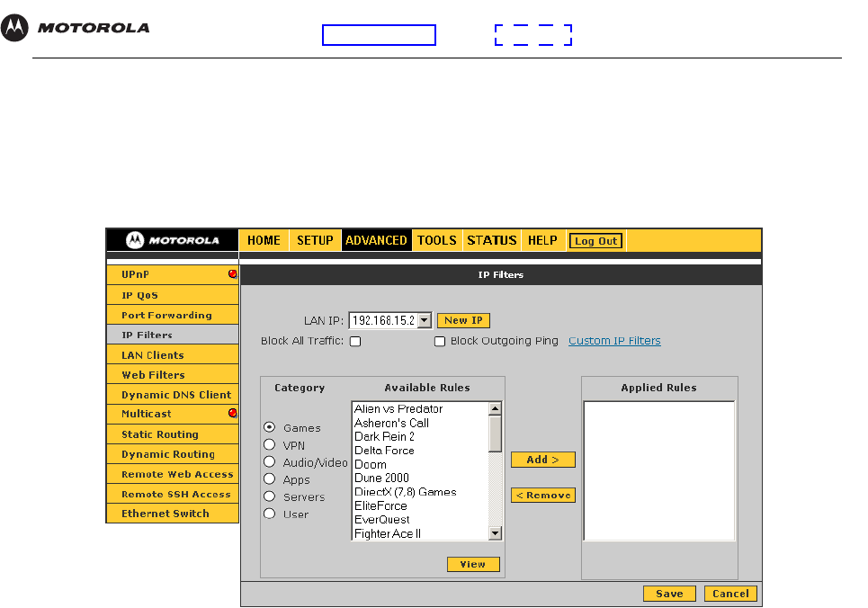
Task: Select Alien vs Predator rule
Action: [420, 408]
